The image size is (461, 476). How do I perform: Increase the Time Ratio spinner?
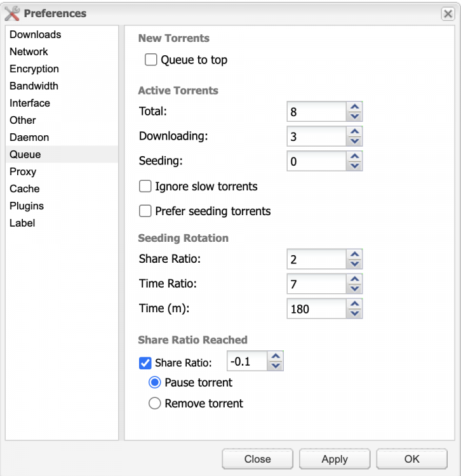[x=354, y=279]
